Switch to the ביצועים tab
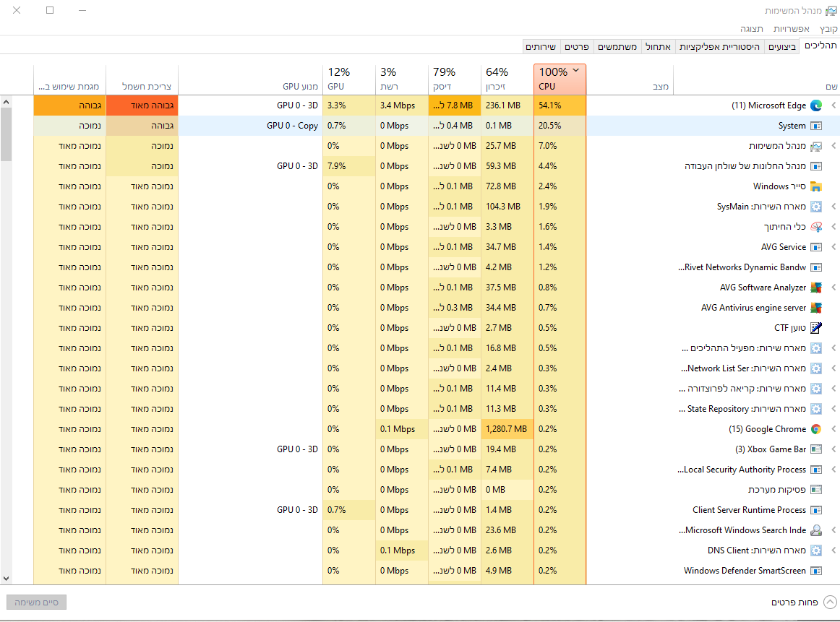840x622 pixels. coord(782,46)
